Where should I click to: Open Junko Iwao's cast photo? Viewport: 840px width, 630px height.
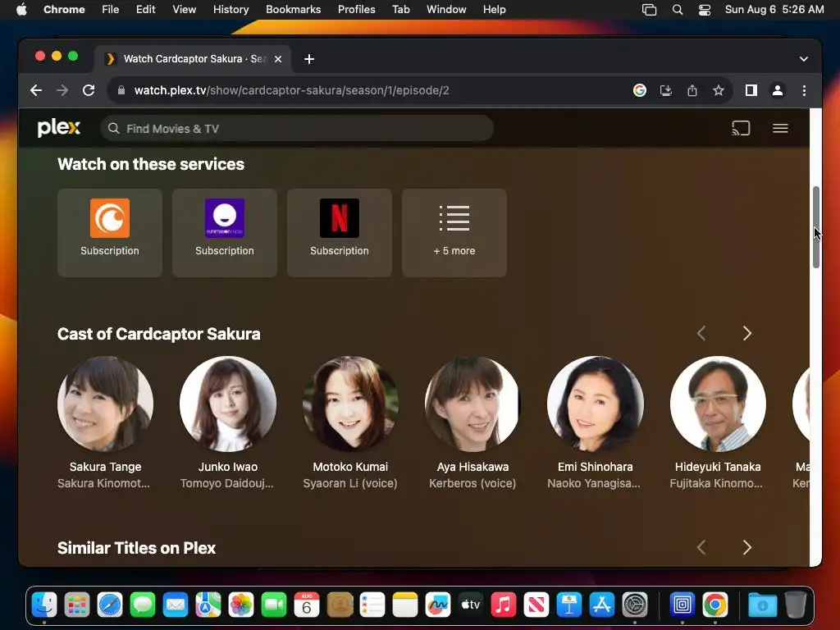228,404
